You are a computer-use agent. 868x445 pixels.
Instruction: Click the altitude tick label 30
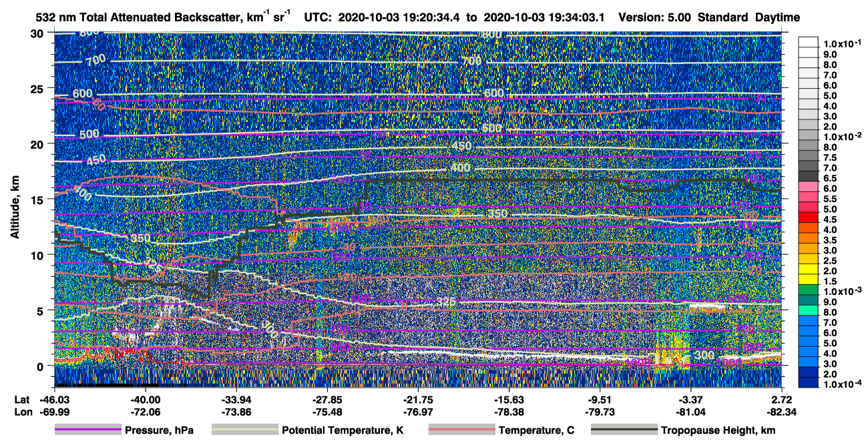click(38, 33)
